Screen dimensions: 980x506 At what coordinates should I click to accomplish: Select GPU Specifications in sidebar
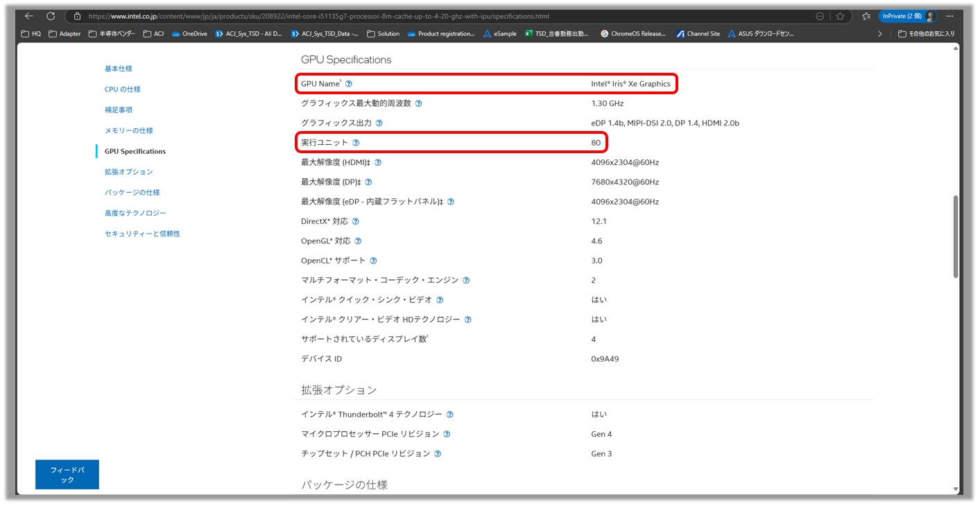135,151
